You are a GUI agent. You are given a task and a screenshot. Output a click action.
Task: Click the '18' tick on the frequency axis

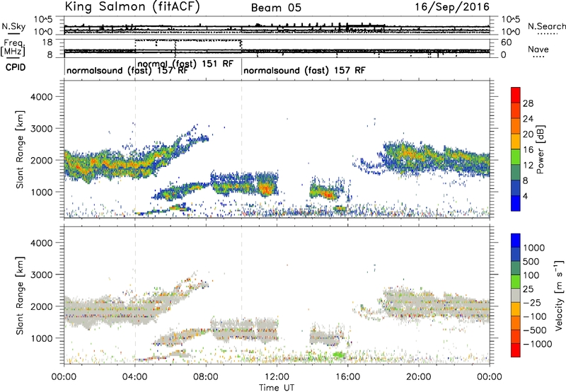[47, 42]
